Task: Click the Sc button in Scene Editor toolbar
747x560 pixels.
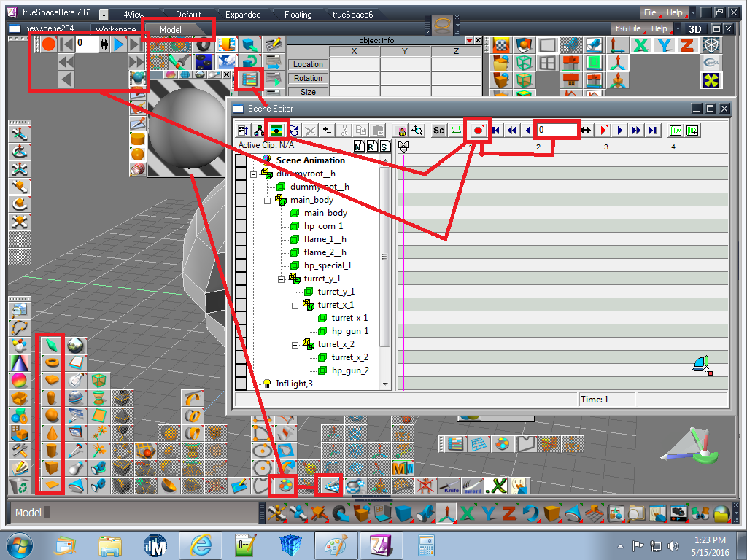Action: [x=438, y=131]
